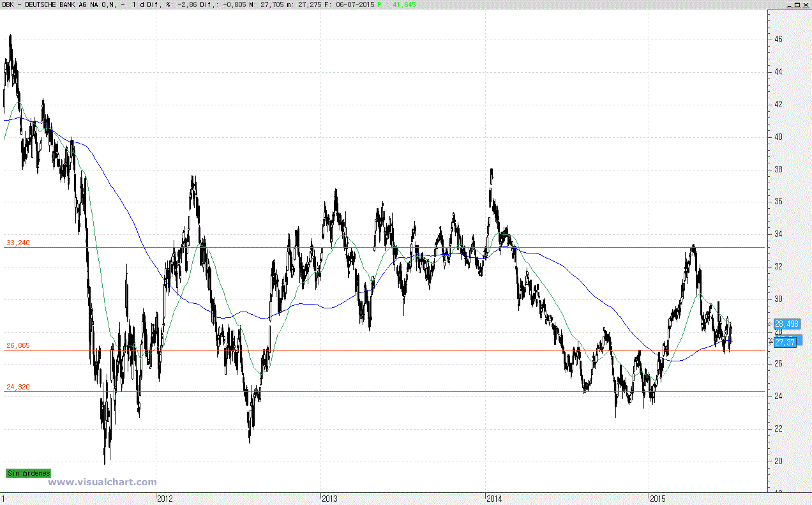Select the 24,320 horizontal level label
Image resolution: width=812 pixels, height=505 pixels.
pyautogui.click(x=18, y=387)
